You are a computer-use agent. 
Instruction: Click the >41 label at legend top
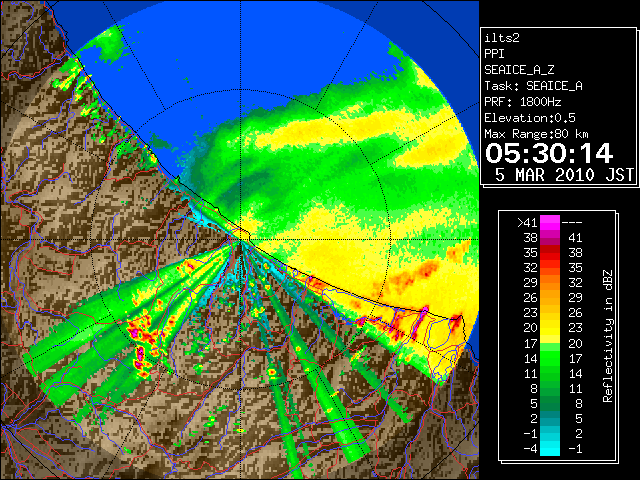click(x=527, y=223)
